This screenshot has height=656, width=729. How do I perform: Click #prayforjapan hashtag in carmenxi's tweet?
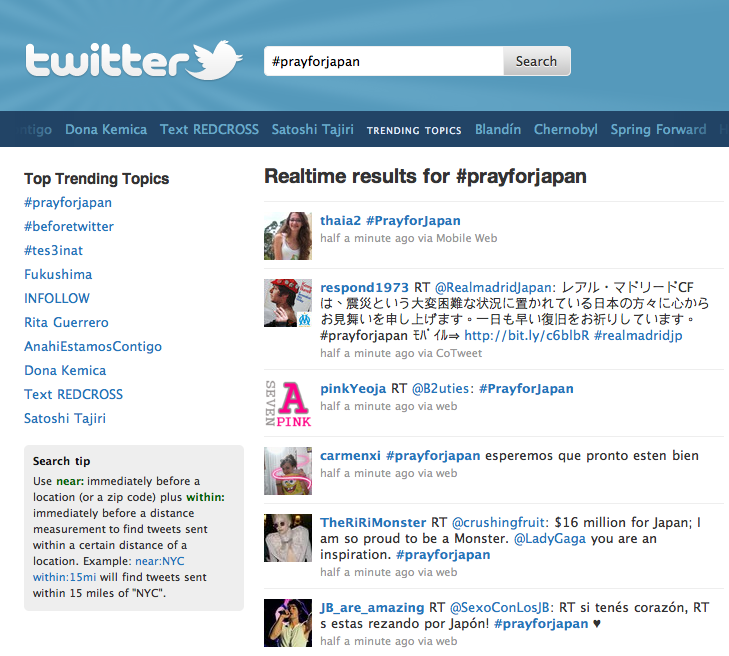pyautogui.click(x=433, y=456)
